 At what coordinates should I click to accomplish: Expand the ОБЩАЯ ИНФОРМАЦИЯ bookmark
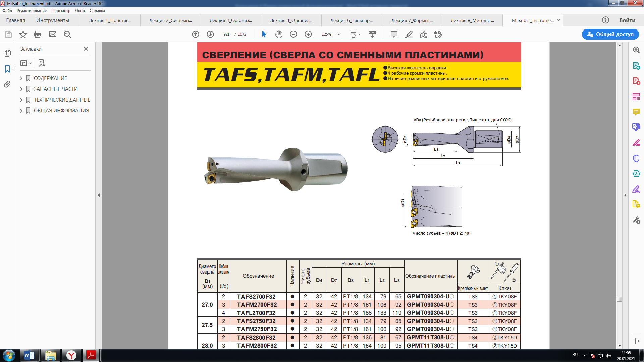click(x=21, y=111)
